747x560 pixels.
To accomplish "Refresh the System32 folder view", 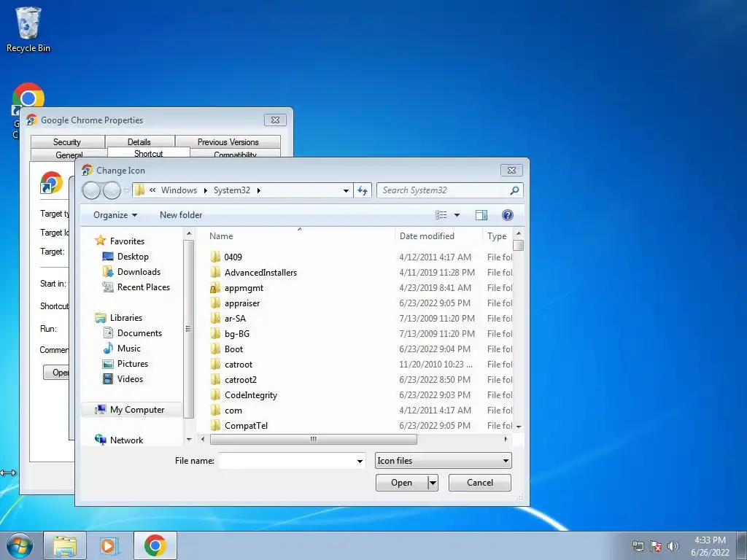I will [x=363, y=190].
